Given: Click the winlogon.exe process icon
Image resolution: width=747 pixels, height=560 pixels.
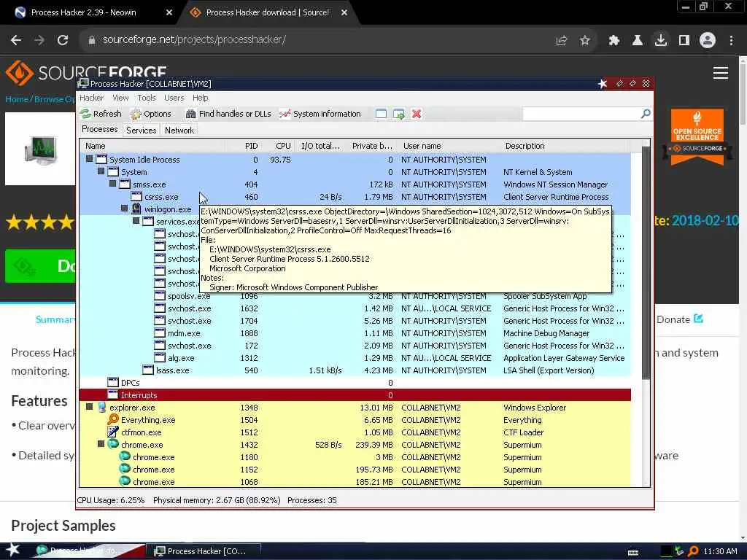Looking at the screenshot, I should point(136,209).
